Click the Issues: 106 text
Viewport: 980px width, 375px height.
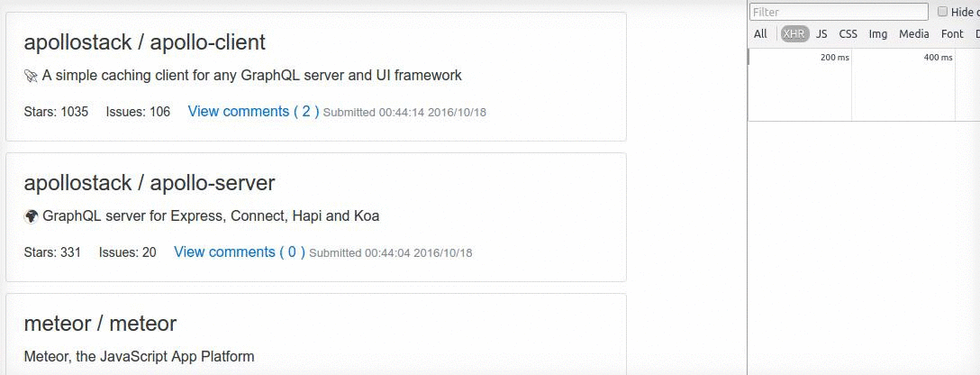tap(138, 113)
